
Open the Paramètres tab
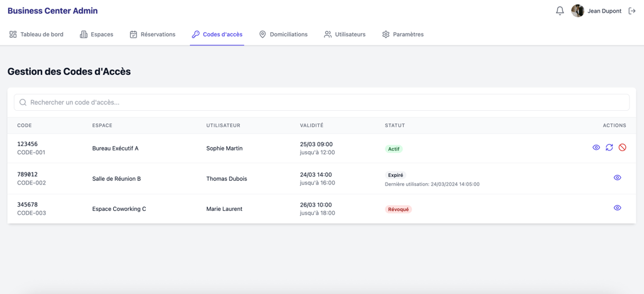(402, 35)
